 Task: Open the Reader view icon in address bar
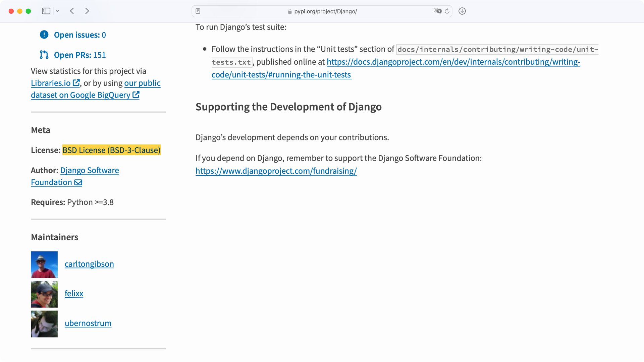198,11
